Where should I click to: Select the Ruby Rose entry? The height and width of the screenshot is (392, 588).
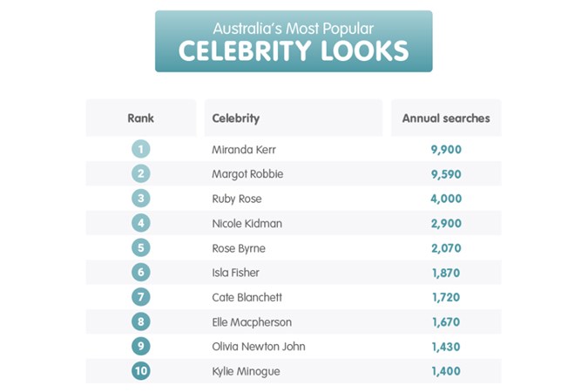tap(237, 199)
